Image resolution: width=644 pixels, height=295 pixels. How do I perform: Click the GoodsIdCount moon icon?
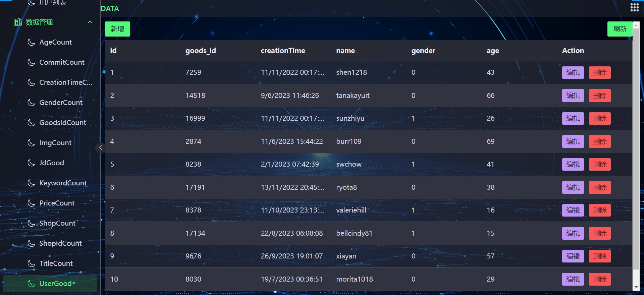pos(31,123)
